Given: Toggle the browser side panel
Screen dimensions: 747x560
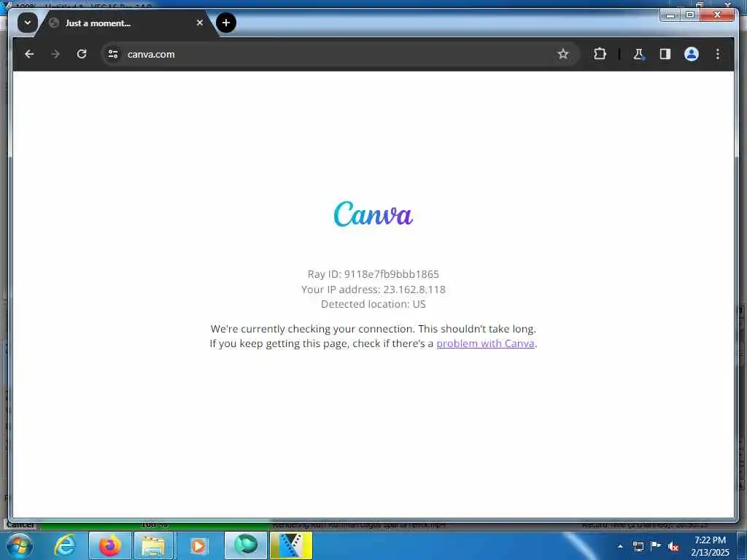Looking at the screenshot, I should coord(665,54).
